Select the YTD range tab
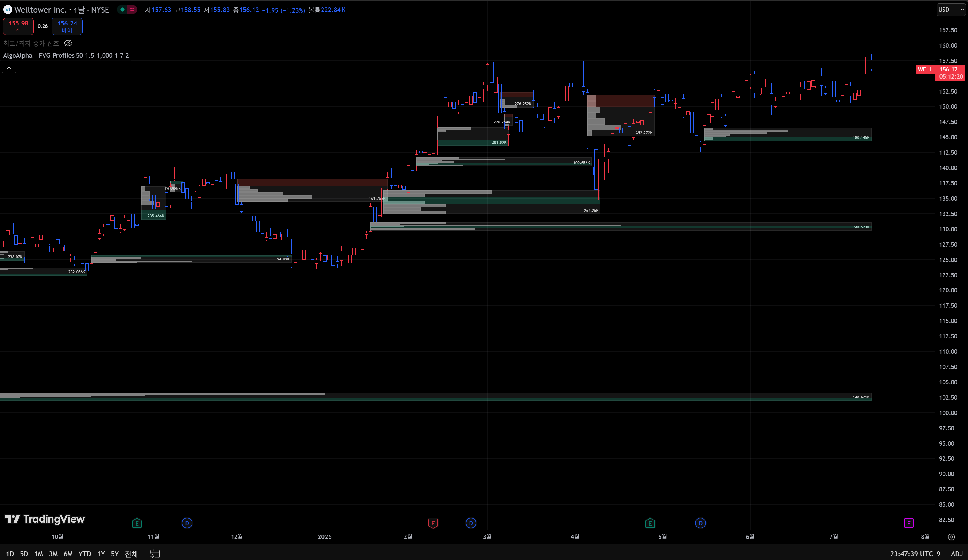The image size is (968, 560). click(84, 554)
